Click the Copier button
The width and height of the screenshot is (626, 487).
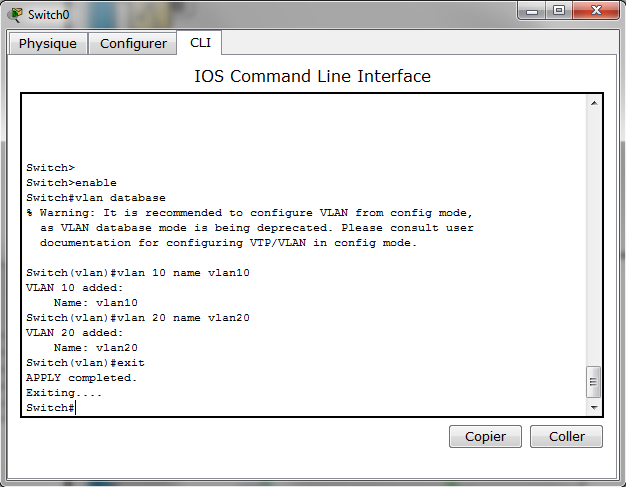click(485, 436)
